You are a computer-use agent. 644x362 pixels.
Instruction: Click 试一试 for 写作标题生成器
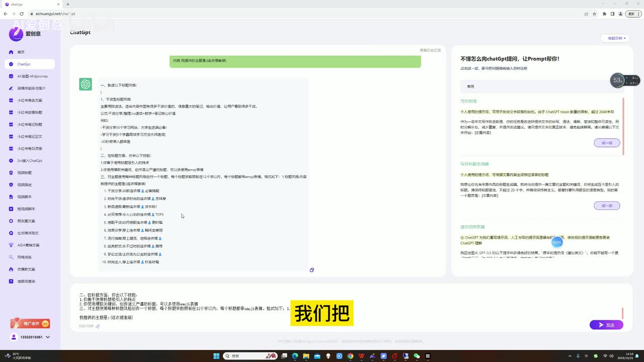tap(607, 206)
